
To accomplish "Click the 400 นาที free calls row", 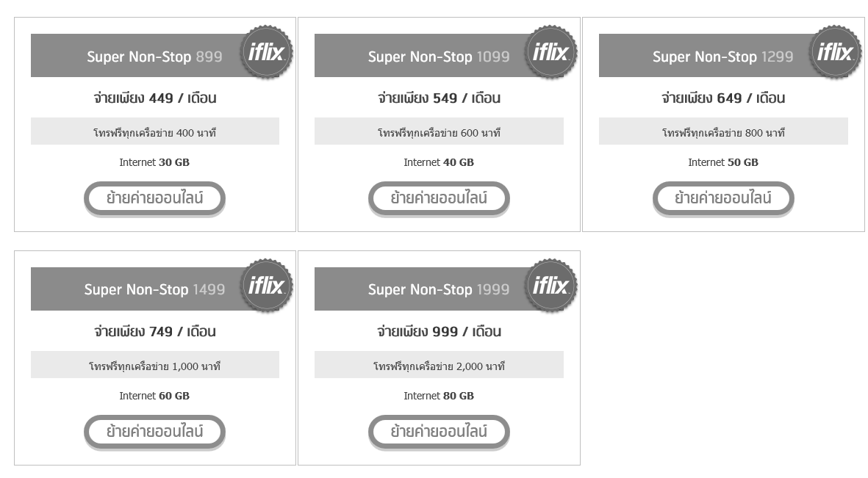I will point(154,133).
